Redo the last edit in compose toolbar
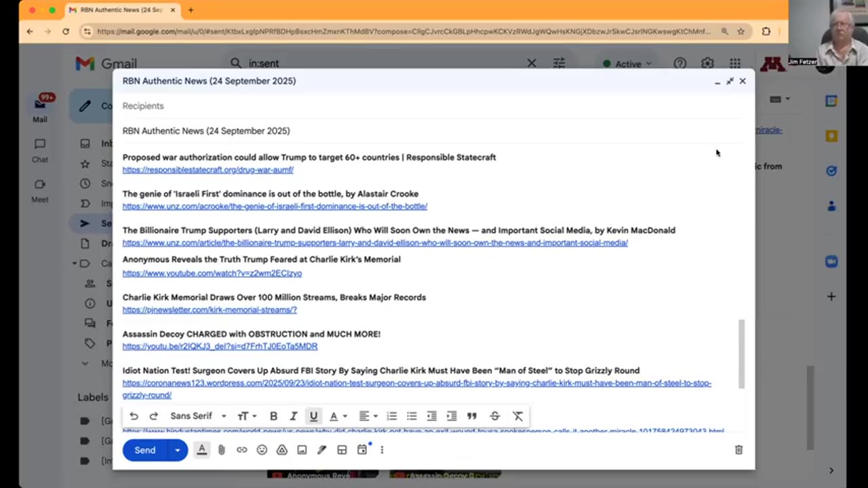This screenshot has height=488, width=868. click(153, 416)
